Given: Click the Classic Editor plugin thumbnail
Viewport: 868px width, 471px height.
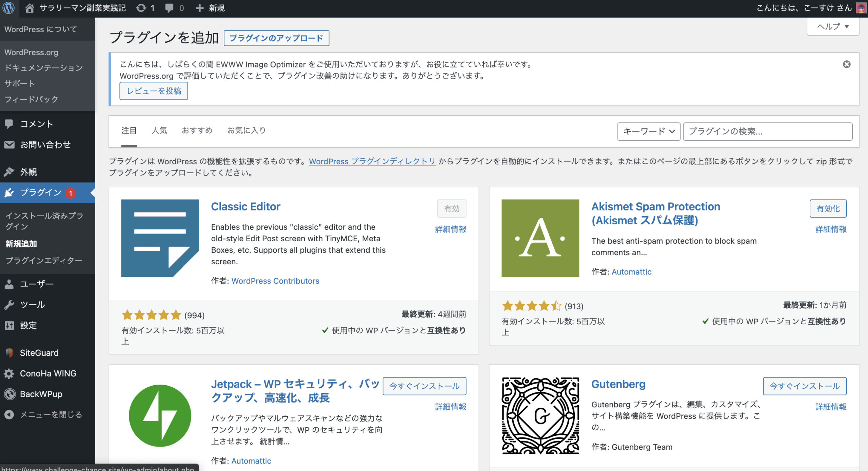Looking at the screenshot, I should click(160, 238).
